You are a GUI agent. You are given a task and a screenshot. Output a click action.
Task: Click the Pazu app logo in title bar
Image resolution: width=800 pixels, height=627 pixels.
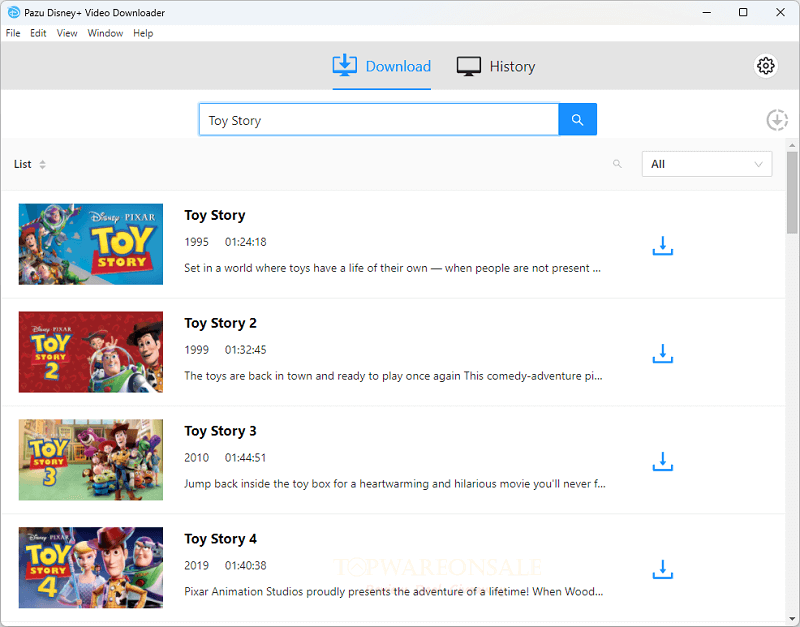14,12
